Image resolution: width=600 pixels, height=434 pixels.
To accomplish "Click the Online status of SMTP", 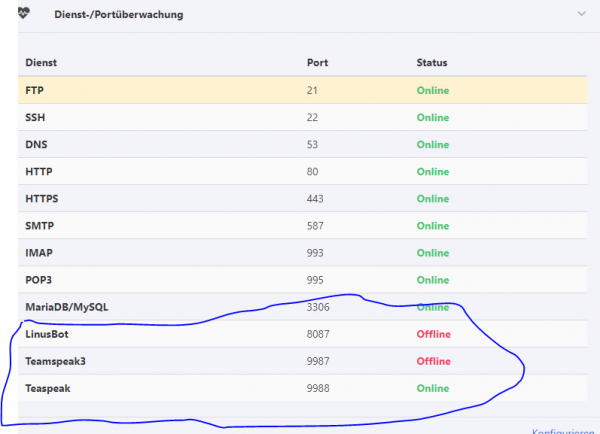I will pos(433,226).
